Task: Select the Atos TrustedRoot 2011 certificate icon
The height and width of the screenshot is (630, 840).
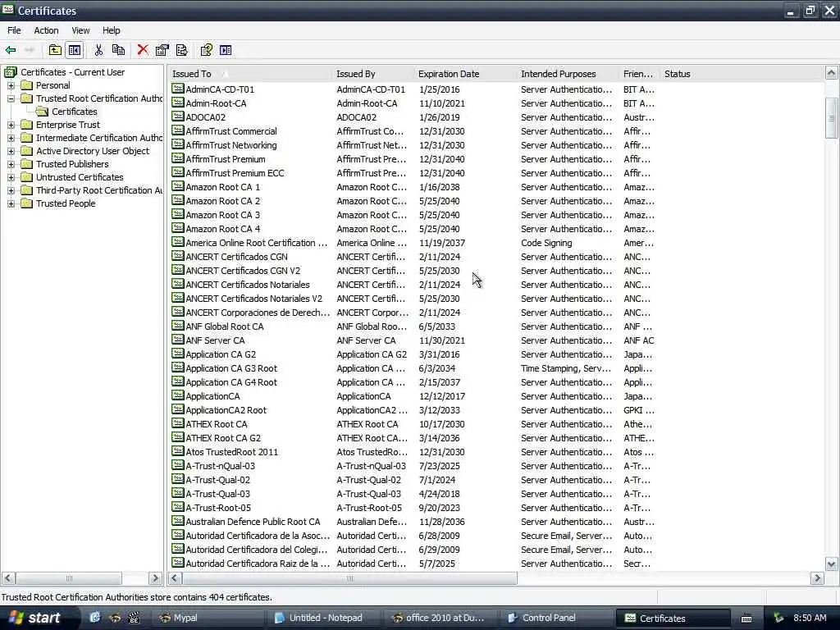Action: tap(178, 451)
